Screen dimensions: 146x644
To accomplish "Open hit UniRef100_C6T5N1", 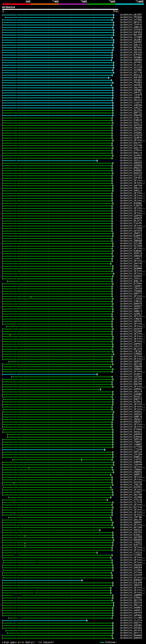I will (x=131, y=20).
